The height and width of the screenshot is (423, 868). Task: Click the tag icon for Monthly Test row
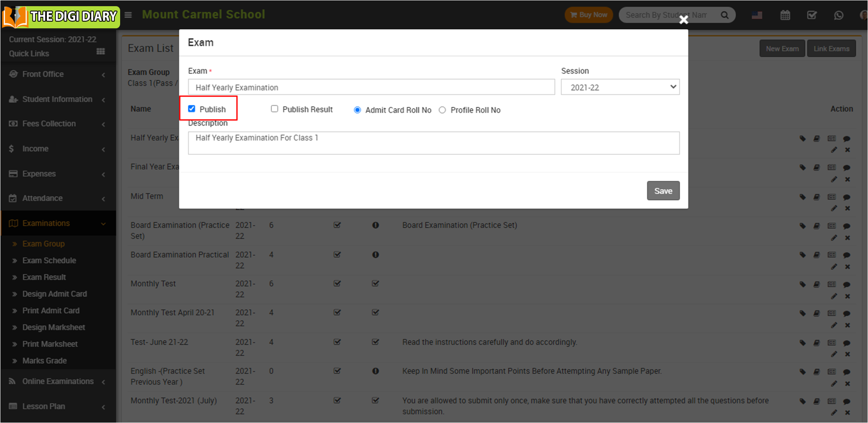[x=803, y=284]
